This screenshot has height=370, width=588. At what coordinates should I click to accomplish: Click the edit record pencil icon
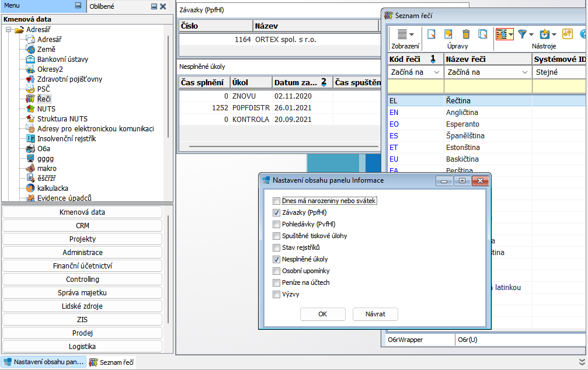pyautogui.click(x=448, y=34)
